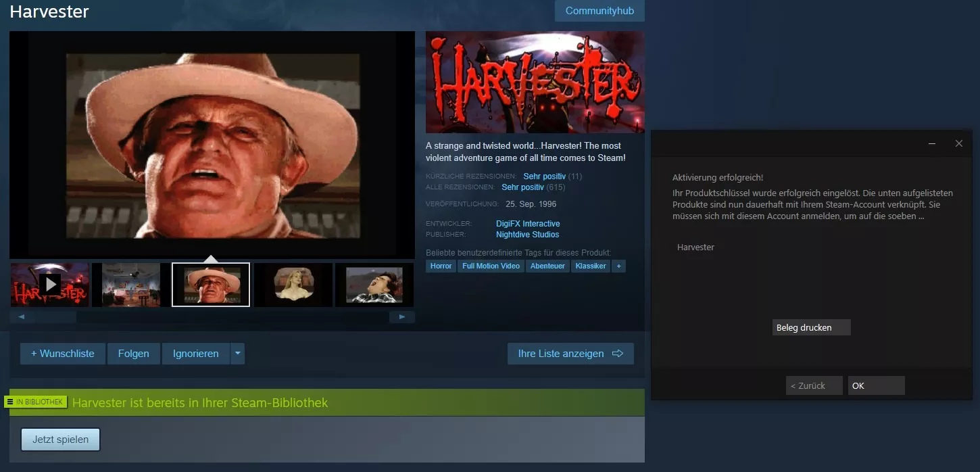Play the Harvester trailer video thumbnail
The width and height of the screenshot is (980, 472).
tap(50, 285)
